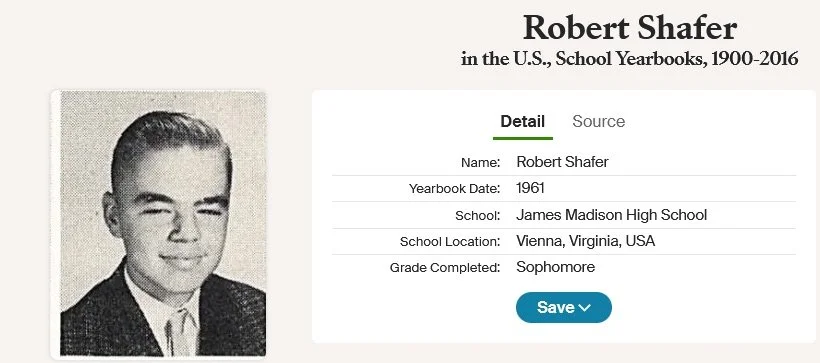Image resolution: width=820 pixels, height=363 pixels.
Task: Click the green underline beneath Detail
Action: point(522,138)
